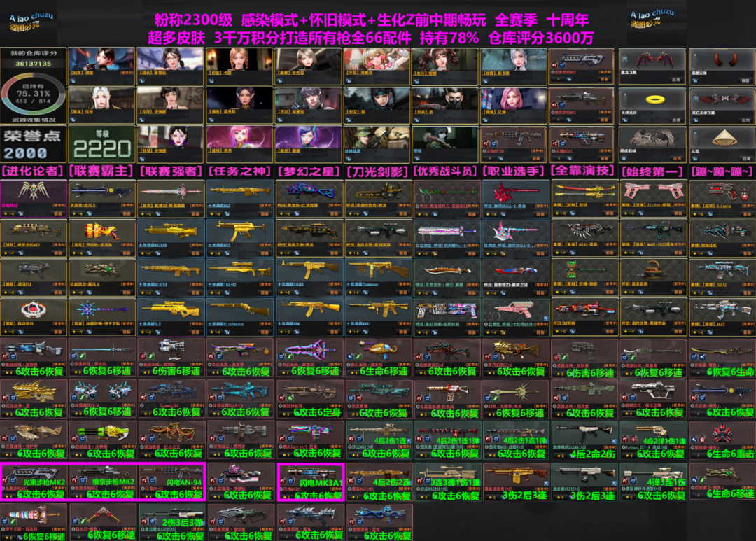Open the D.Eagle pistol card

click(x=722, y=198)
